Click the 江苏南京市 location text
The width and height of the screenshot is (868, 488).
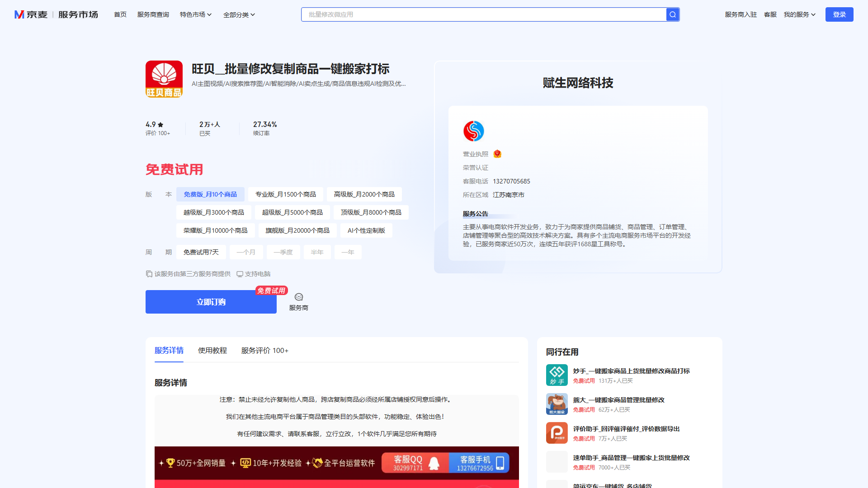[509, 195]
